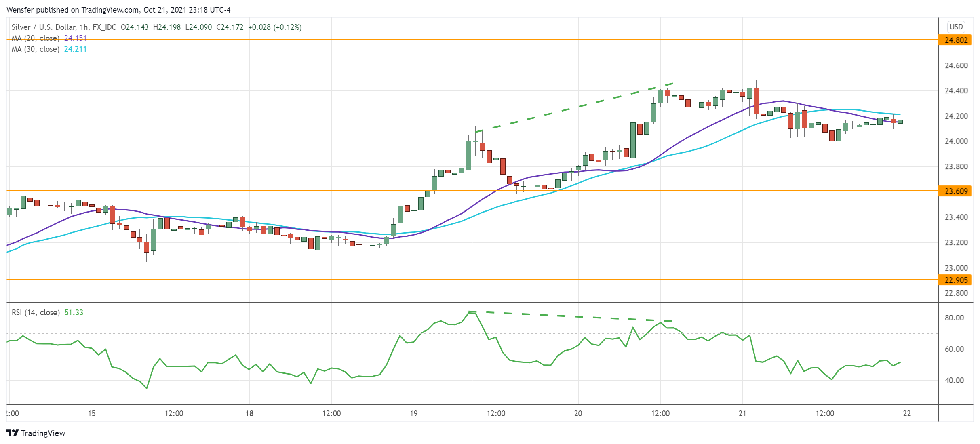Click the TradingView logo icon
980x444 pixels.
coord(13,433)
